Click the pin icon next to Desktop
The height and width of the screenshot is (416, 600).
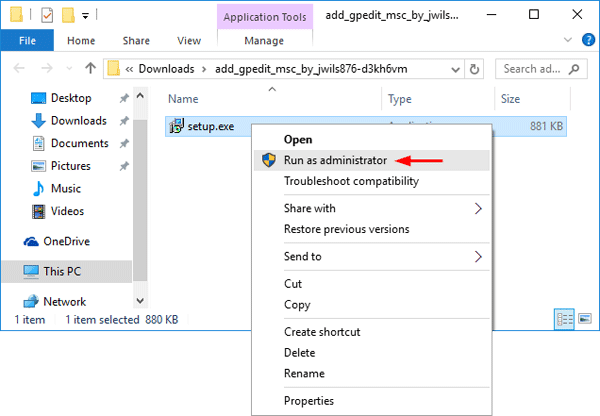pos(124,98)
